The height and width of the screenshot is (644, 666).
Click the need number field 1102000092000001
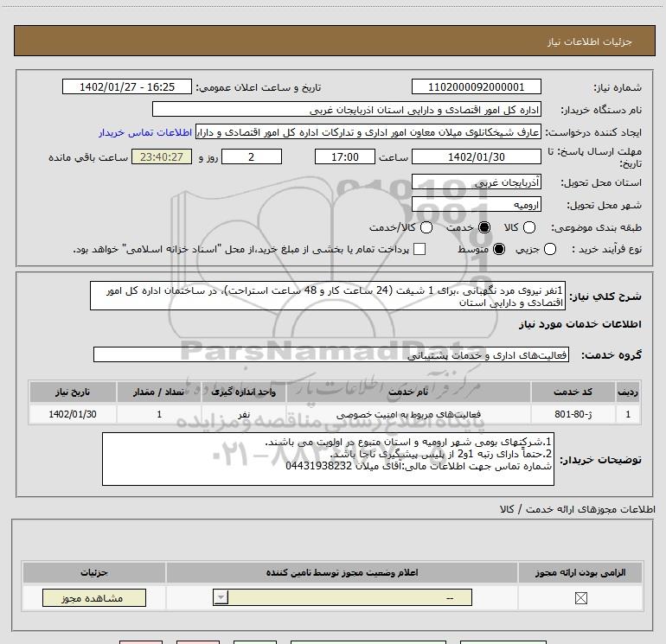[476, 86]
